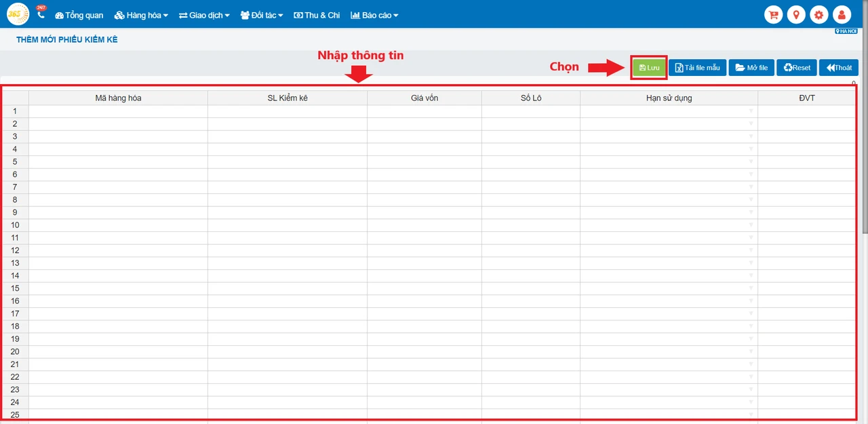Click the location pin icon

(x=796, y=15)
